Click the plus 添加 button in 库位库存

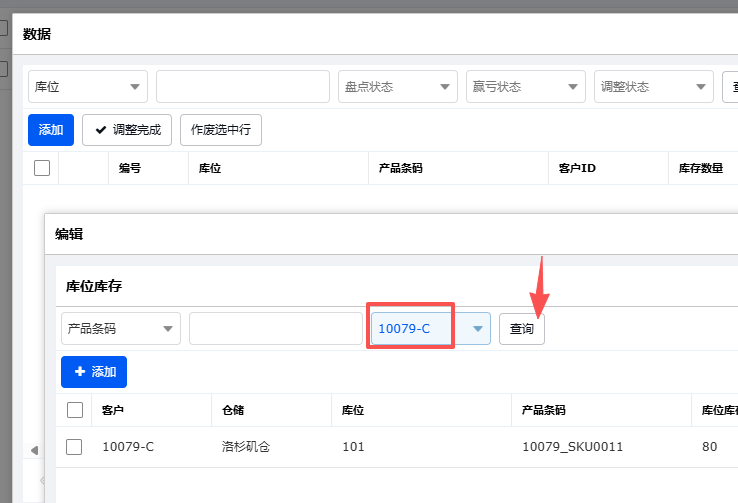pyautogui.click(x=94, y=372)
